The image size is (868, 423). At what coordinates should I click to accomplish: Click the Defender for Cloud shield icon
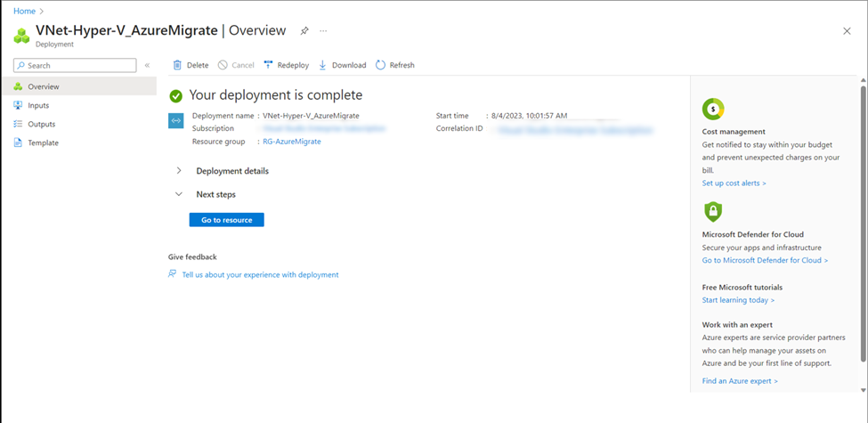click(713, 212)
